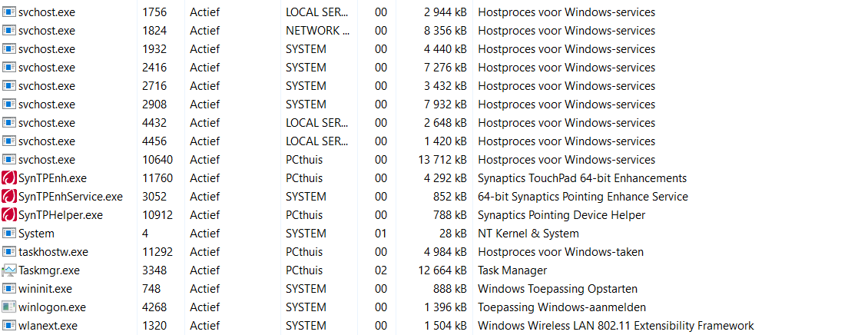868x335 pixels.
Task: Click CPU value 02 for Taskmgr.exe
Action: tap(381, 270)
